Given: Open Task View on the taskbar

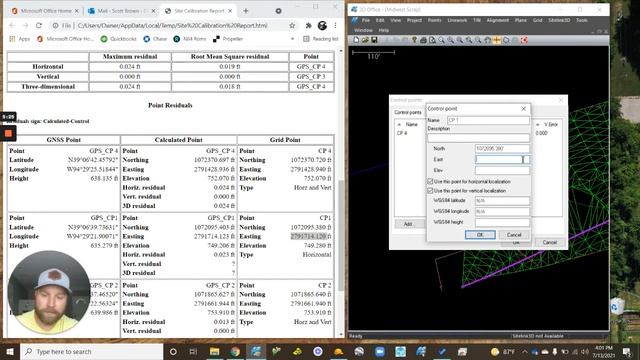Looking at the screenshot, I should click(193, 351).
